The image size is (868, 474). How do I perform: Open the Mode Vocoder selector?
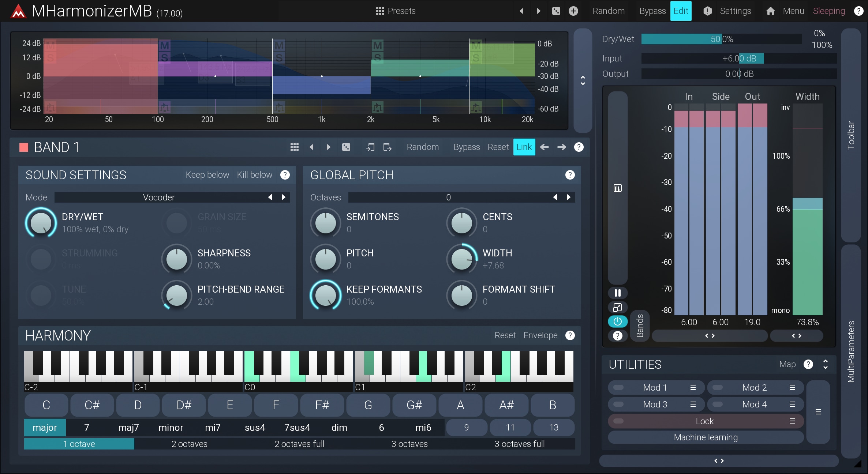(159, 197)
